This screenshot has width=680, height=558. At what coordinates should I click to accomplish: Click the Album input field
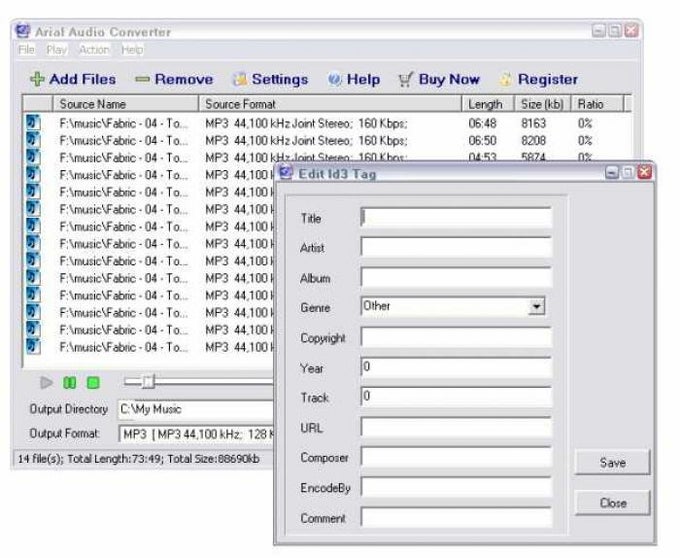coord(456,277)
